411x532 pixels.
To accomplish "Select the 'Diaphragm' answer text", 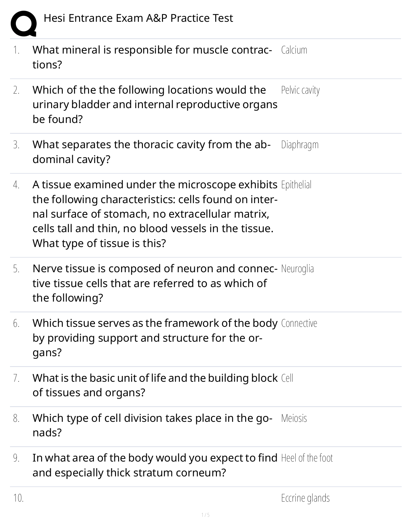I will tap(299, 145).
